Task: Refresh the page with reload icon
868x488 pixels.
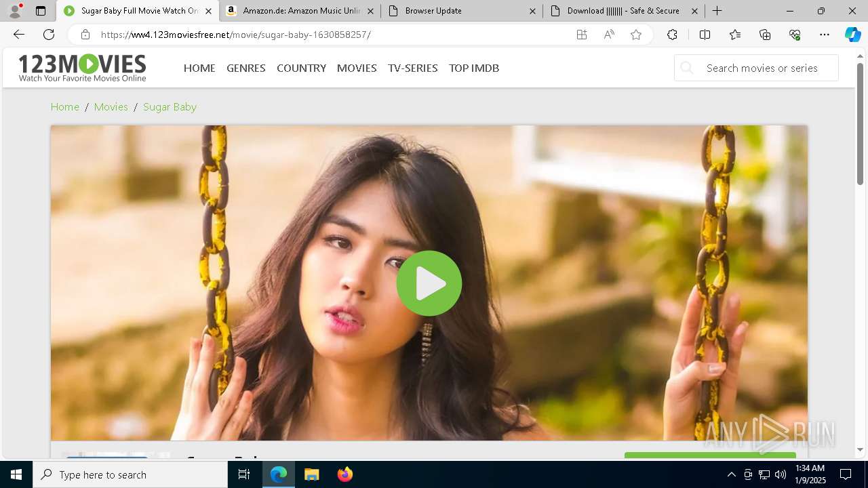Action: (x=49, y=35)
